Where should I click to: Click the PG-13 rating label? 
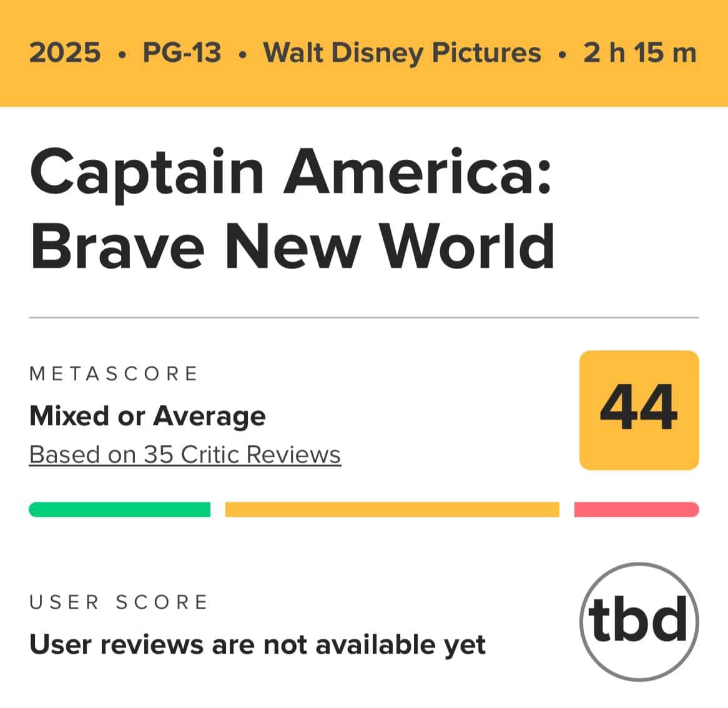182,52
